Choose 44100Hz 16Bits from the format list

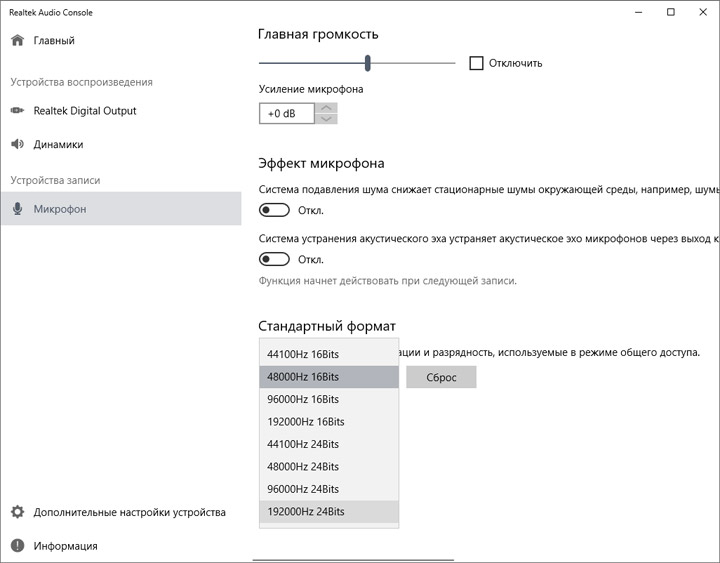(x=303, y=354)
